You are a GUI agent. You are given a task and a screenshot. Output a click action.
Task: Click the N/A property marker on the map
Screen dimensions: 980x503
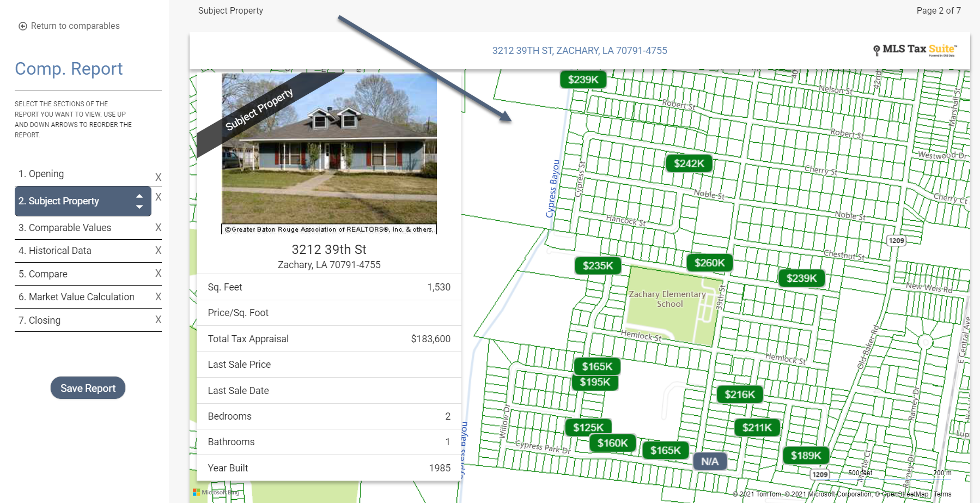pos(709,460)
